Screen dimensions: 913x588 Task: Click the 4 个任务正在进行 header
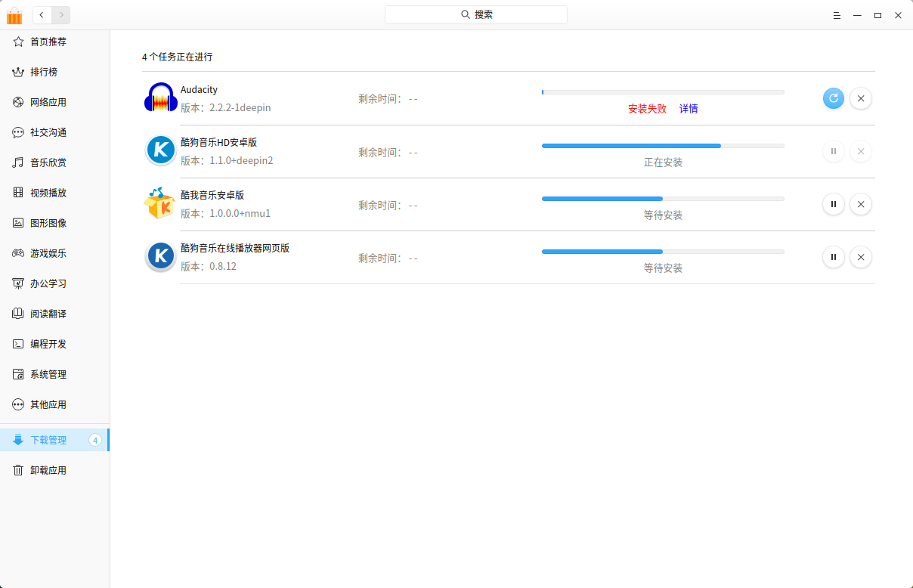point(178,57)
